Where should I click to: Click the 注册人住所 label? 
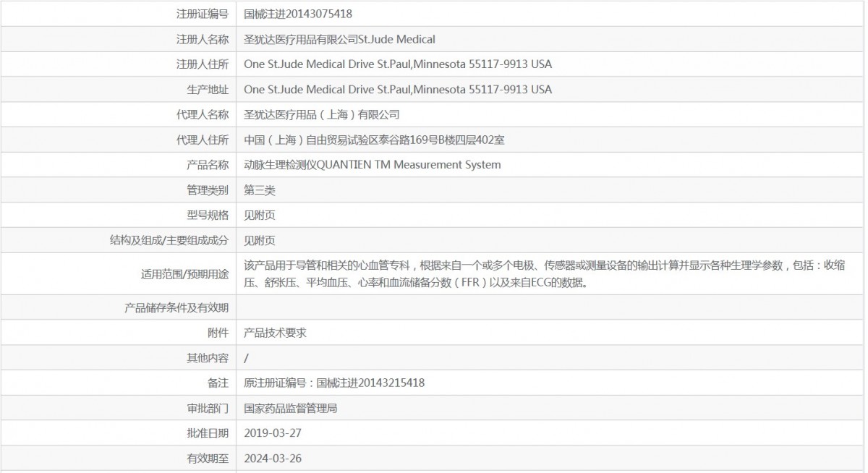[203, 64]
